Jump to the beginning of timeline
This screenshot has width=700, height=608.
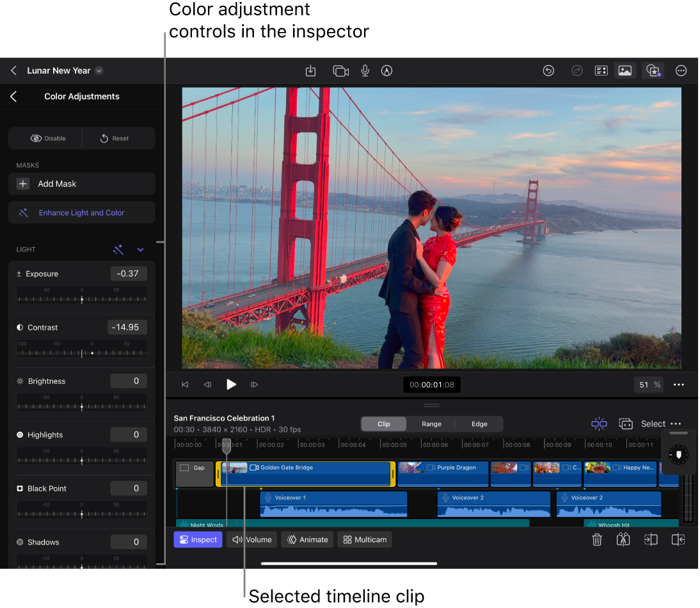tap(185, 385)
